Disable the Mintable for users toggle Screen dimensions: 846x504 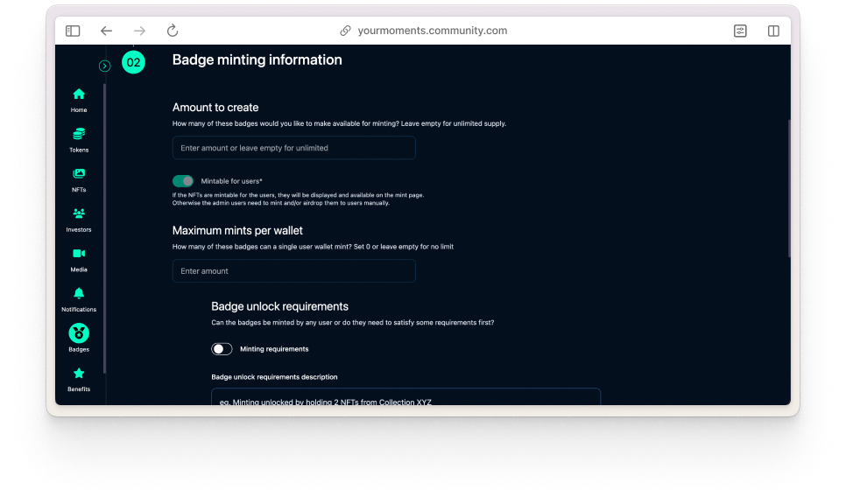pyautogui.click(x=183, y=181)
